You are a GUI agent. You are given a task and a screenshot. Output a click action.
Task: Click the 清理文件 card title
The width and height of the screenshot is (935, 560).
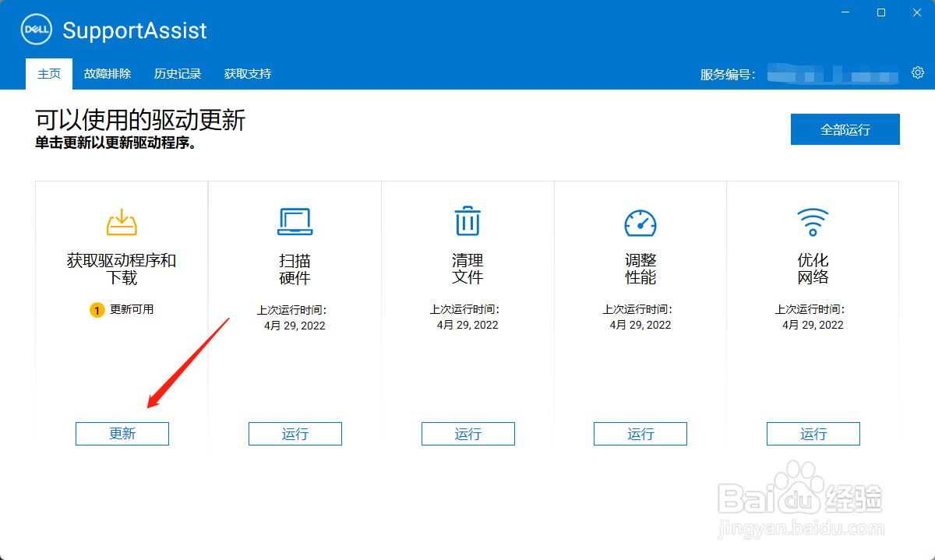point(467,269)
